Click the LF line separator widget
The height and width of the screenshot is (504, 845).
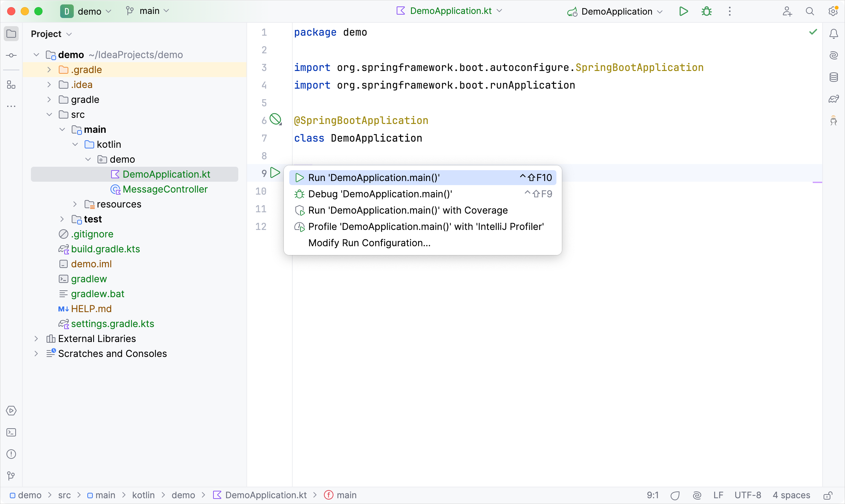tap(719, 496)
